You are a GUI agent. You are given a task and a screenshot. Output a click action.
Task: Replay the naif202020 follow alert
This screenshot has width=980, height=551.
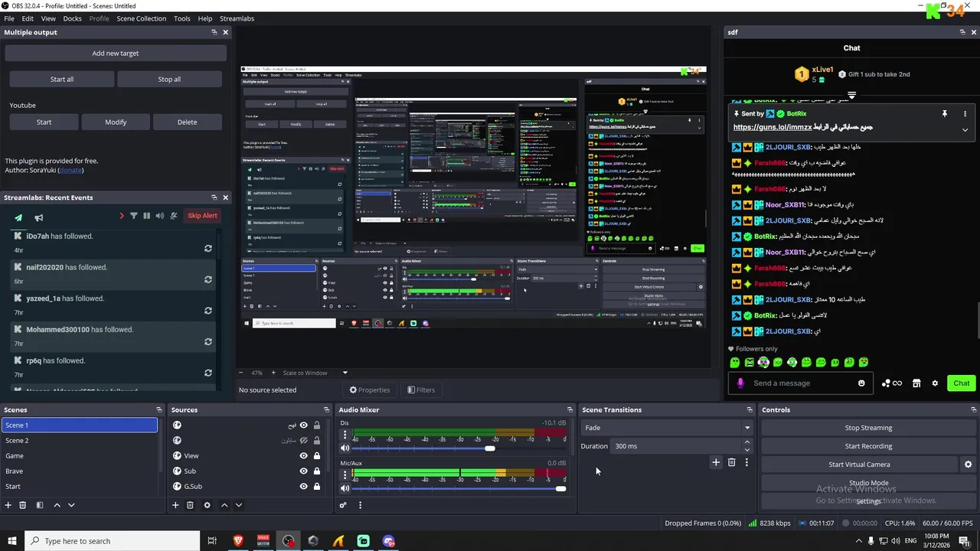point(207,279)
